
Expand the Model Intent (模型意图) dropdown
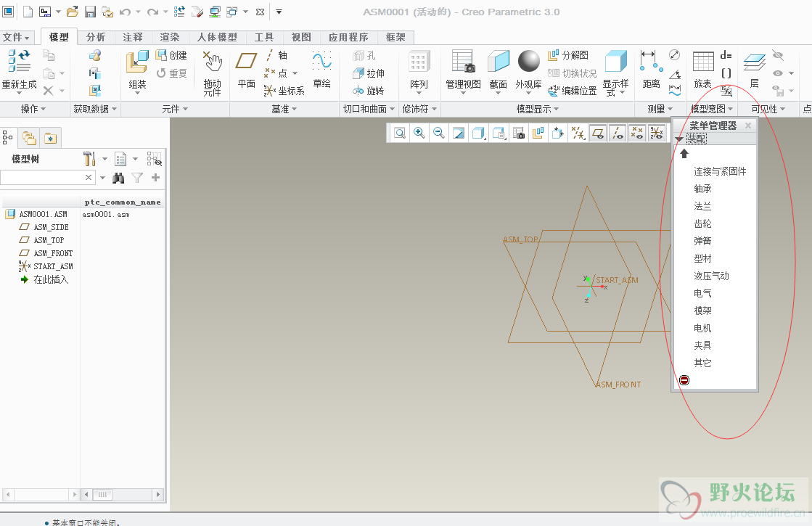tap(712, 109)
